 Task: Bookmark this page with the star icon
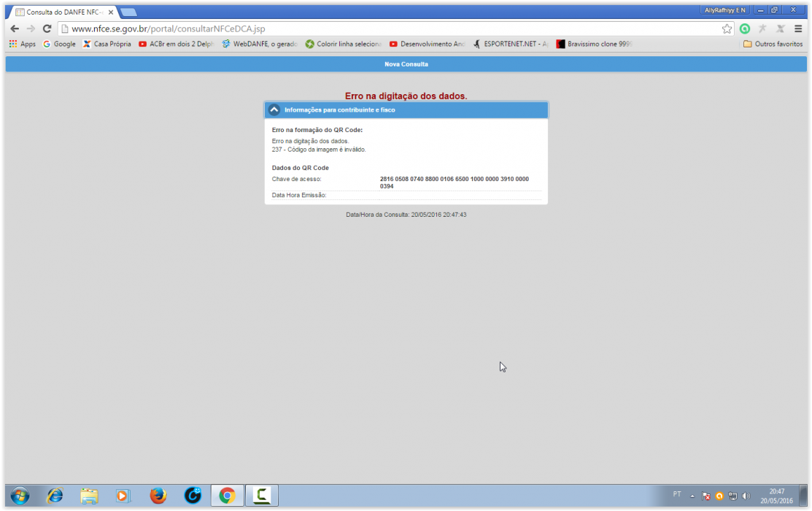(727, 29)
